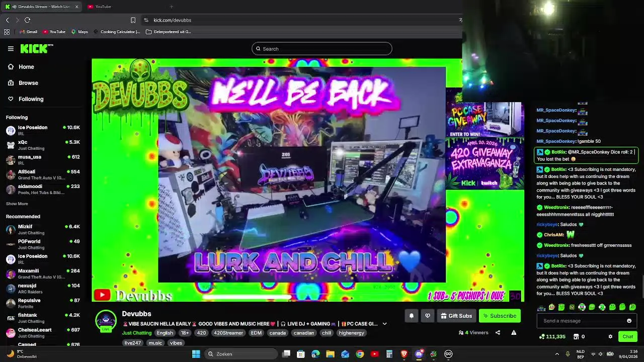The image size is (644, 362).
Task: Open musa_usa channel in sidebar
Action: click(43, 159)
